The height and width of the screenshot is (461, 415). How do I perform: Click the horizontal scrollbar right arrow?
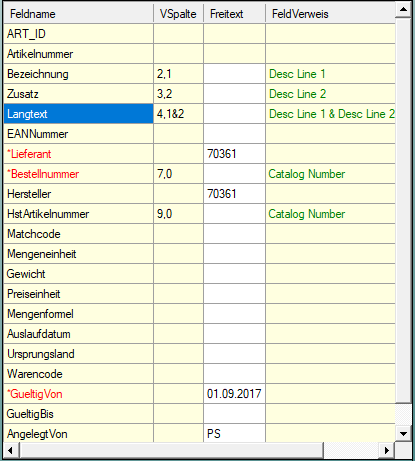387,450
